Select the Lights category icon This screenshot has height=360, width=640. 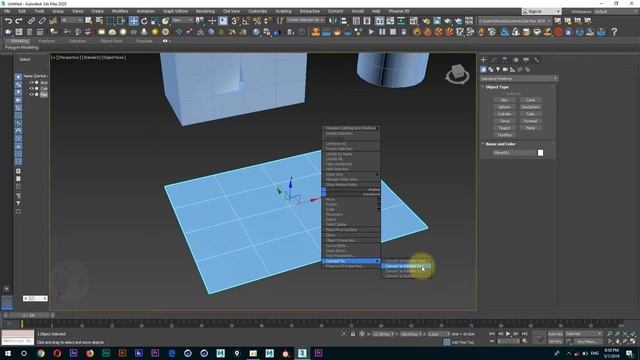(498, 70)
